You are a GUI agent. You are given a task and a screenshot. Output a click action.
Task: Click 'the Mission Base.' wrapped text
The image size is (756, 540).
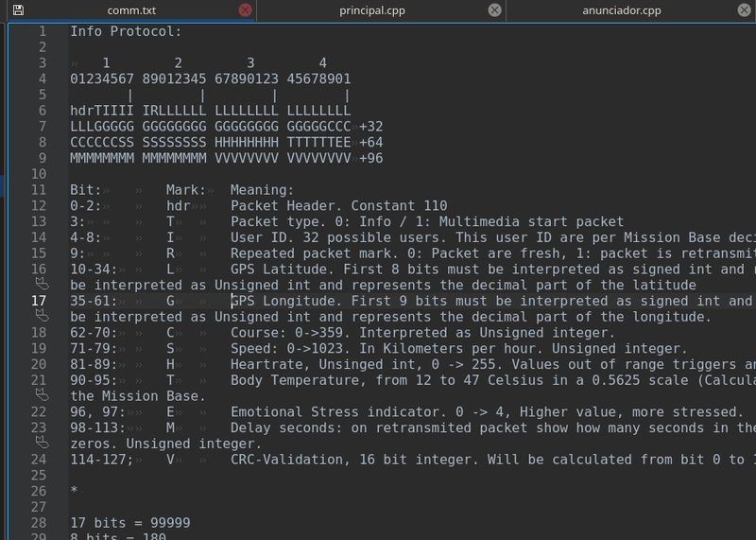[x=138, y=396]
